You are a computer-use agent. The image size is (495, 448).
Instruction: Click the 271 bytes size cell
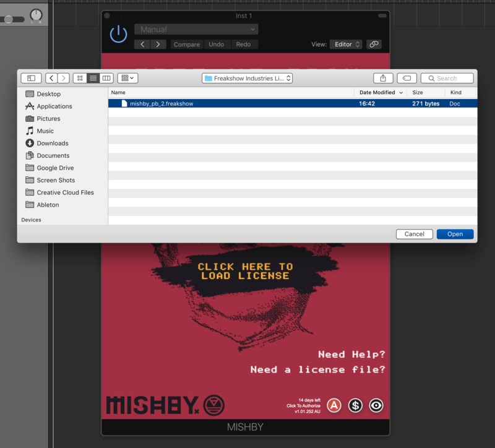click(426, 103)
